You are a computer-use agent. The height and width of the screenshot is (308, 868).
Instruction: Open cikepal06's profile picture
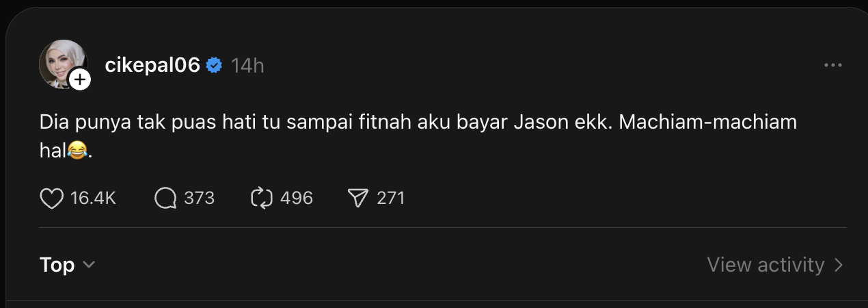63,64
